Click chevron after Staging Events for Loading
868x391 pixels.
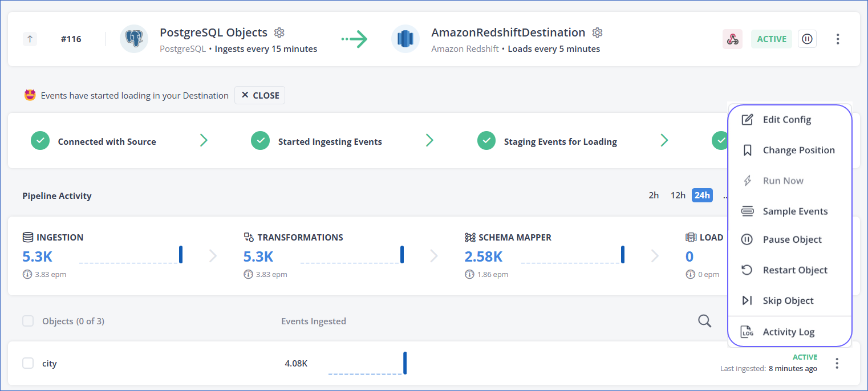click(x=664, y=140)
